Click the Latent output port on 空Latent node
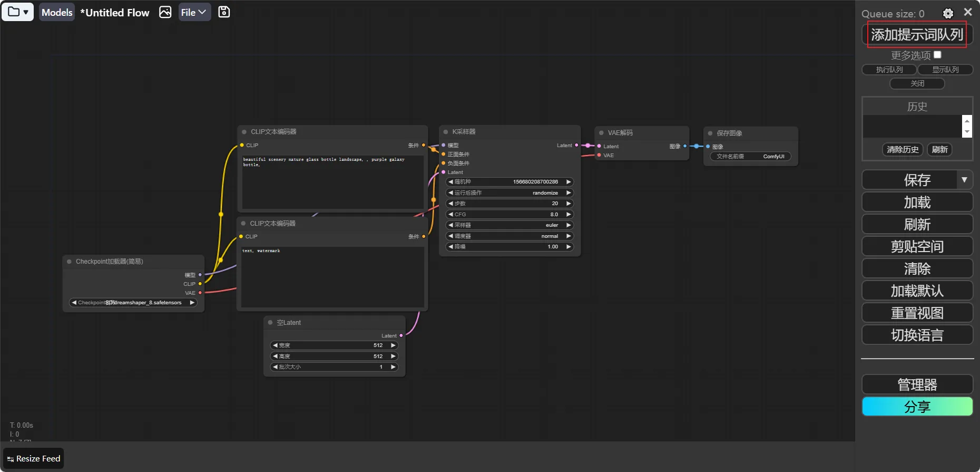Screen dimensions: 980x472 401,335
